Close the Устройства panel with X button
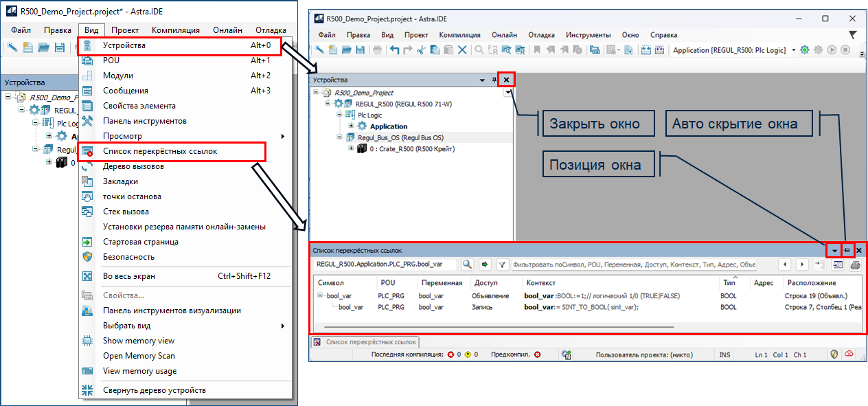The height and width of the screenshot is (406, 868). [506, 80]
